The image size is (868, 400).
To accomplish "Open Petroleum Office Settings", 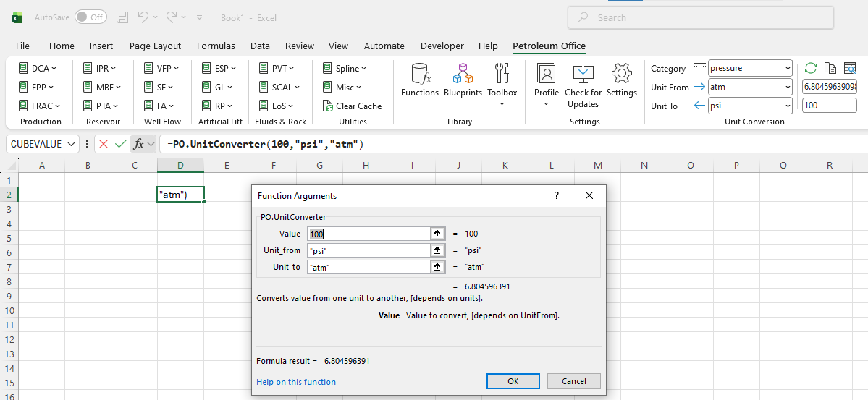I will point(622,80).
